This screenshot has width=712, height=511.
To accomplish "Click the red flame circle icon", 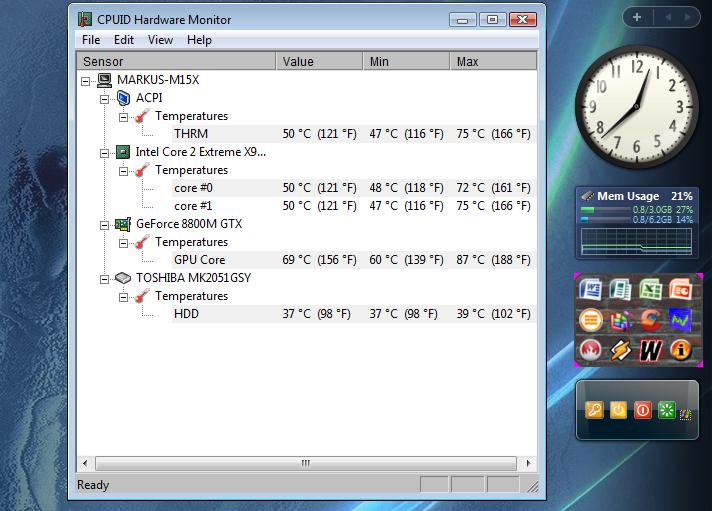I will point(590,350).
